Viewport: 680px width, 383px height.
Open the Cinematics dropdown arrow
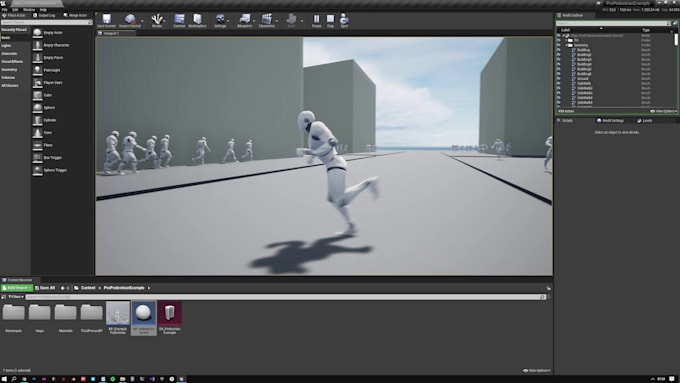click(x=277, y=21)
